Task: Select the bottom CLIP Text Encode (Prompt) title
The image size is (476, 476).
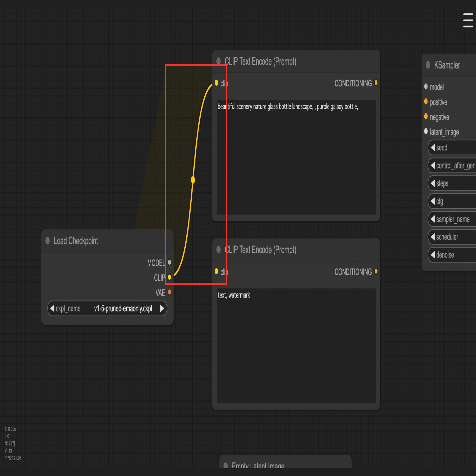Action: pos(260,250)
